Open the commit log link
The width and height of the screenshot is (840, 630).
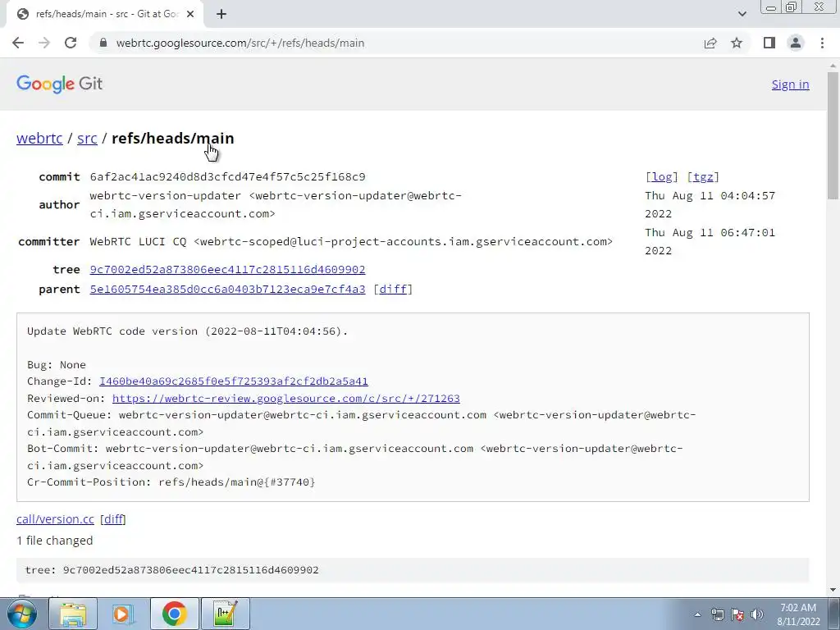coord(662,177)
